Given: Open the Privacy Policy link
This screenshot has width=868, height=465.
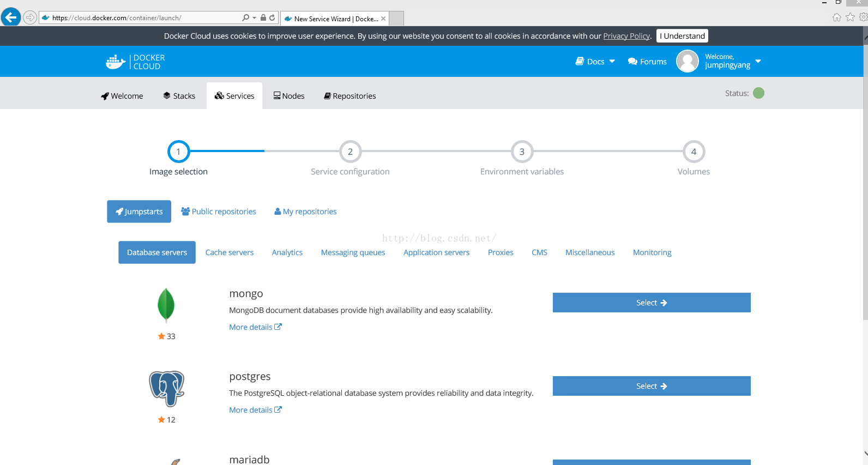Looking at the screenshot, I should pos(626,36).
